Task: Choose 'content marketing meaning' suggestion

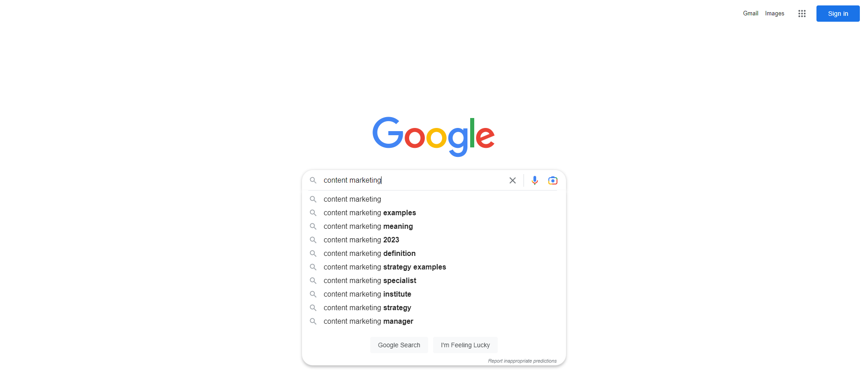Action: click(x=434, y=226)
